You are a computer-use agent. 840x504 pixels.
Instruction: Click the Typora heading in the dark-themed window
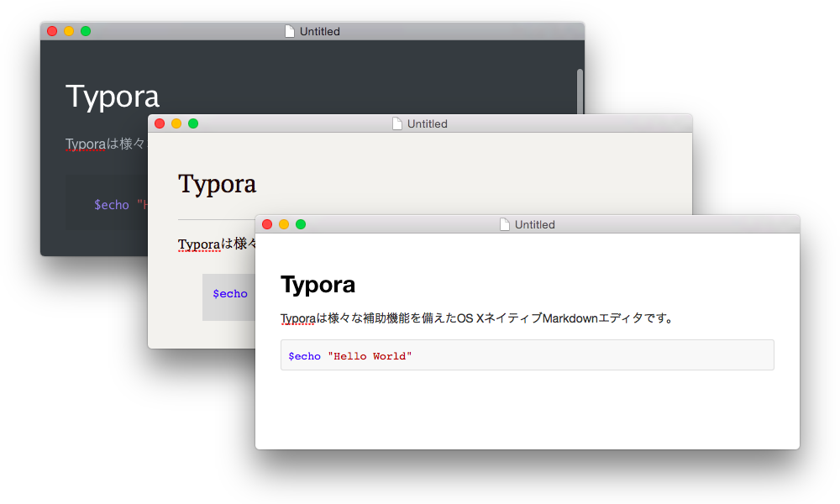click(x=112, y=97)
